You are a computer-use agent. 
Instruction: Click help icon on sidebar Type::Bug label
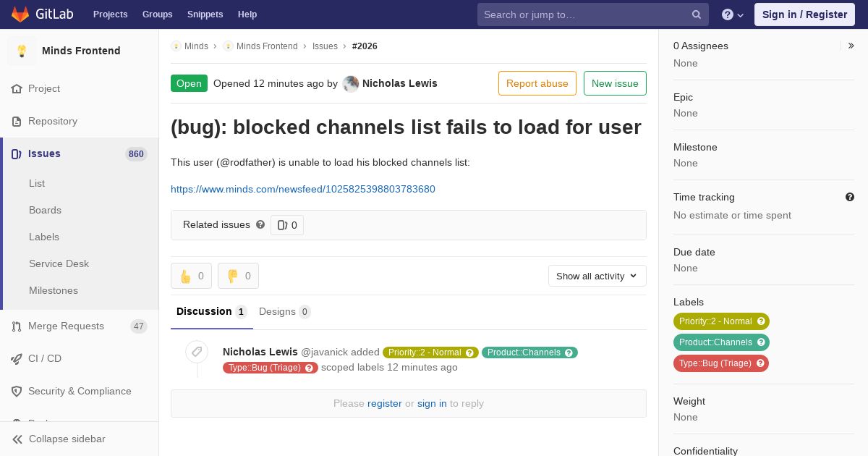(x=760, y=363)
